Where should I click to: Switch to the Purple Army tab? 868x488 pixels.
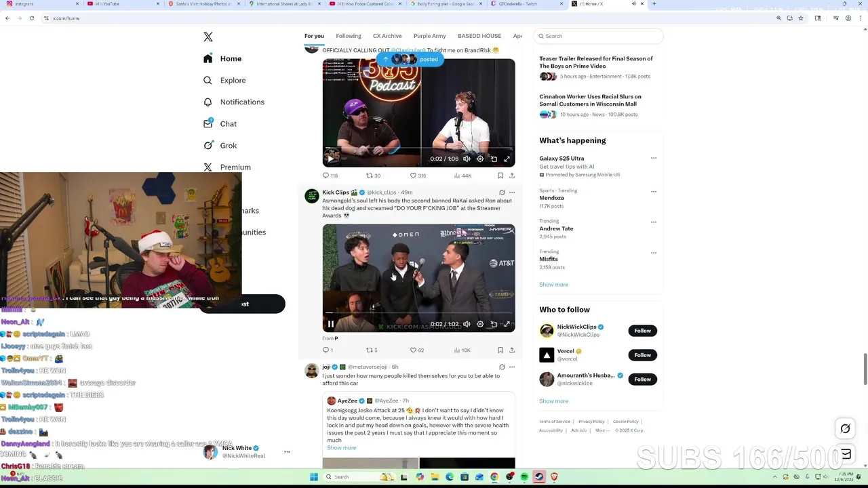coord(430,36)
